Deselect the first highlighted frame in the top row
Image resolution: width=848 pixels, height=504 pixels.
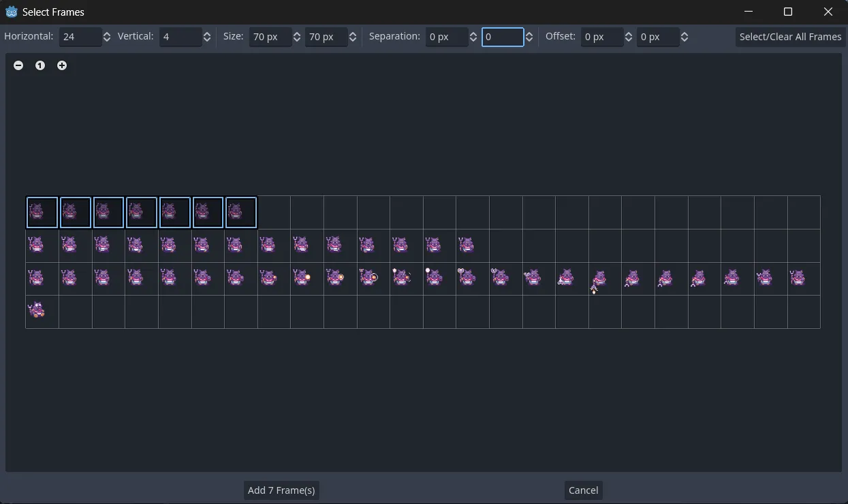coord(42,212)
